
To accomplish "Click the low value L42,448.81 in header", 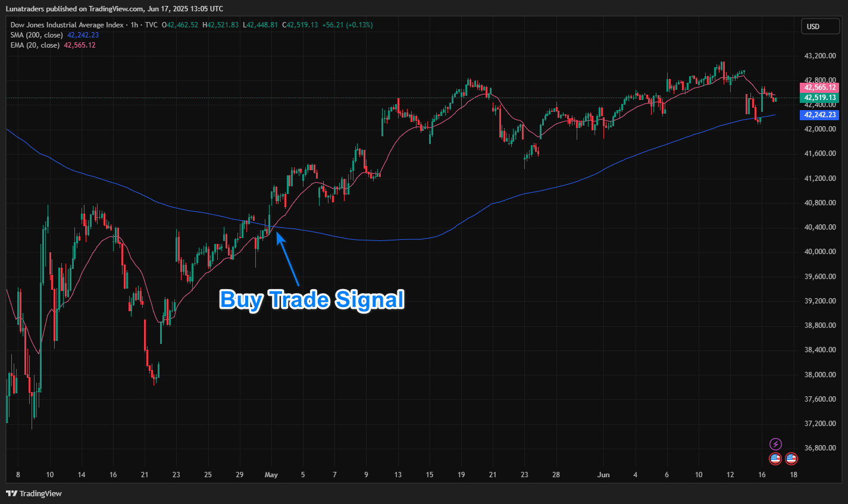I will point(260,25).
